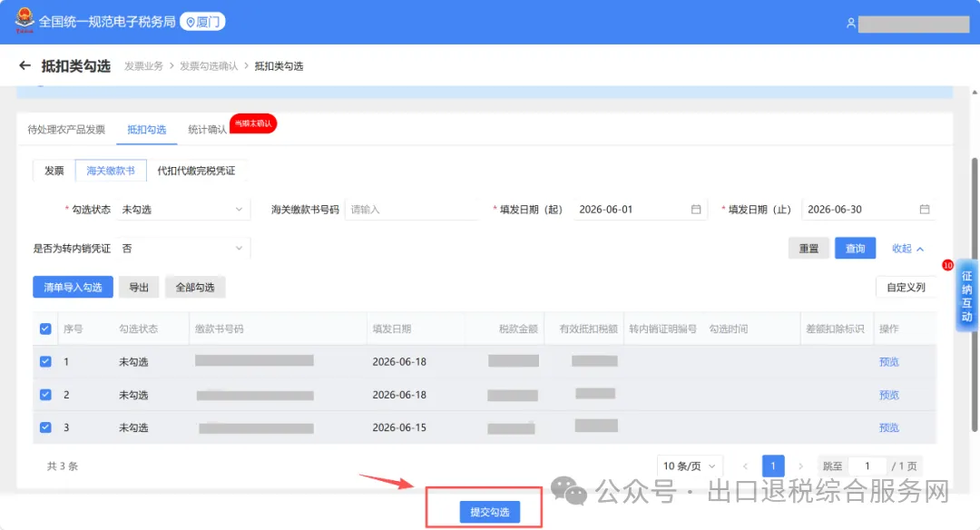Open the 厦门 location selector
980x530 pixels.
tap(202, 22)
